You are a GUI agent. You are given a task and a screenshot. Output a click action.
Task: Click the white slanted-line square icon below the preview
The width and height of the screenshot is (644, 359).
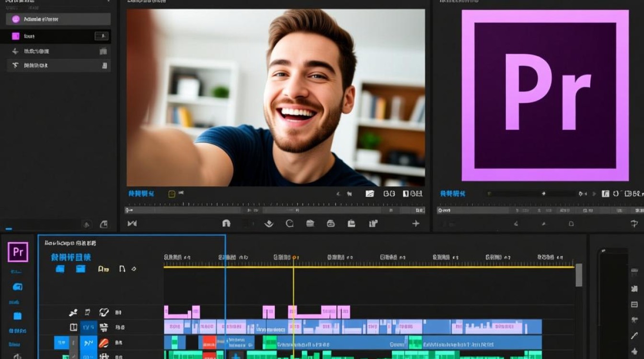tap(369, 194)
